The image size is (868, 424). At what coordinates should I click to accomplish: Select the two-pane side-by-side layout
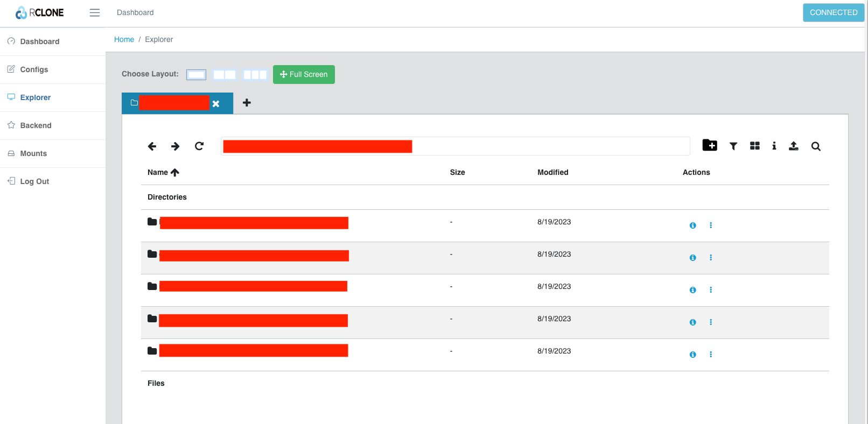point(225,75)
